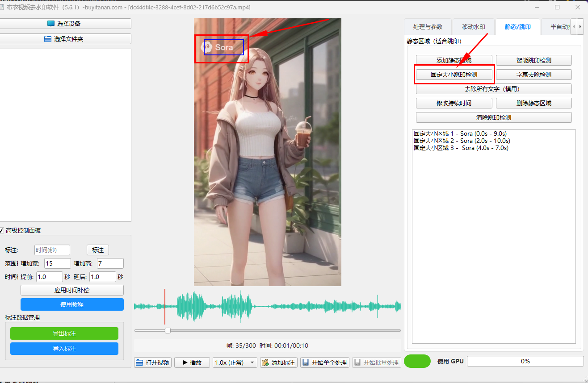Open the blue 使用教程 button
The width and height of the screenshot is (588, 383).
coord(72,304)
